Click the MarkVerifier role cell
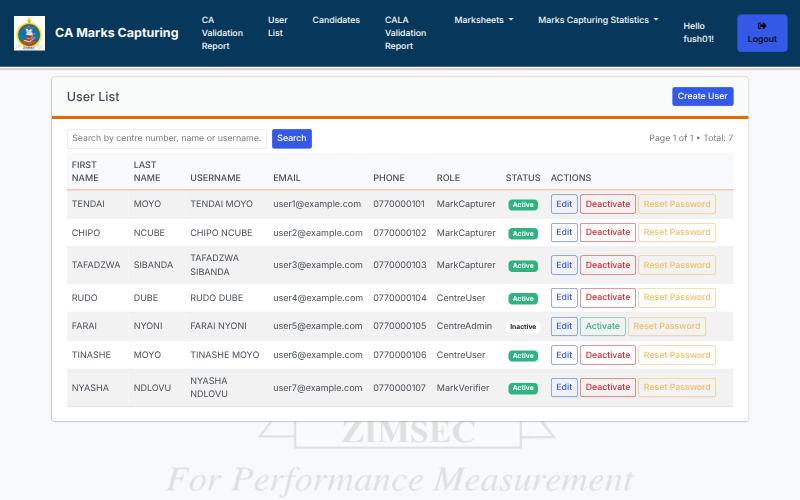 point(463,388)
